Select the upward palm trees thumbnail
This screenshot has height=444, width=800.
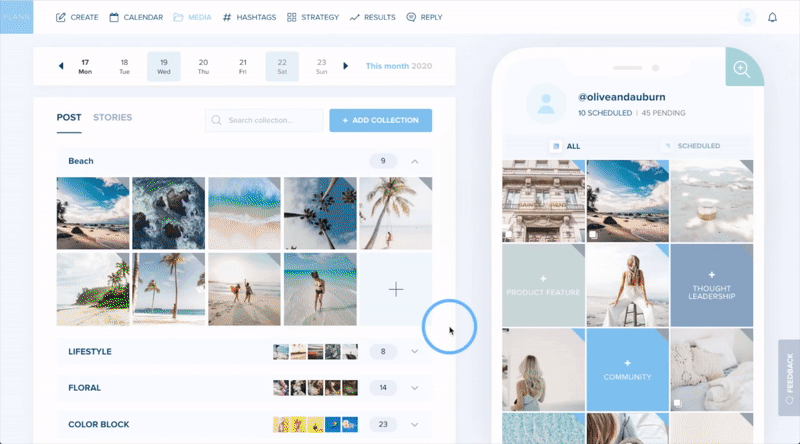pyautogui.click(x=320, y=213)
